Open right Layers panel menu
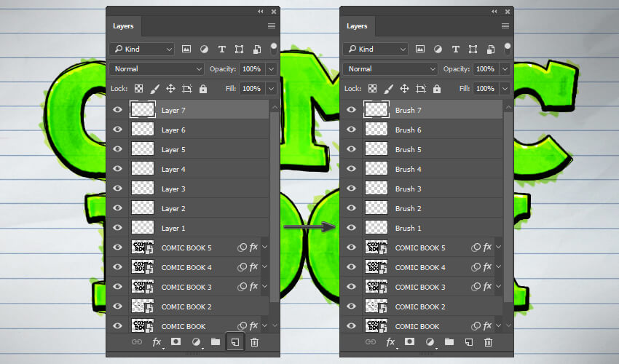The image size is (619, 364). click(x=505, y=26)
